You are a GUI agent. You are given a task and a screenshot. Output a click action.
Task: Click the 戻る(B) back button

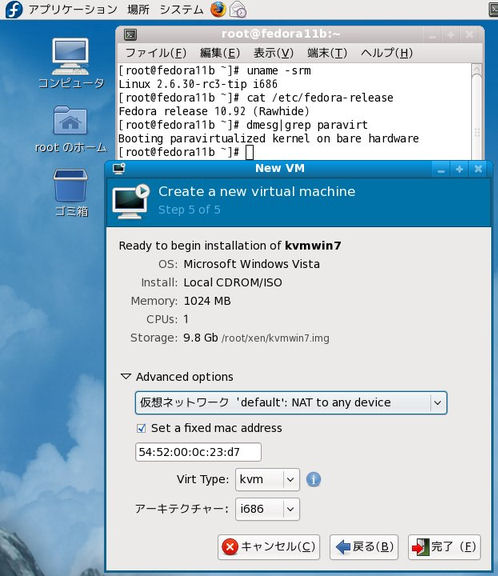tap(364, 547)
